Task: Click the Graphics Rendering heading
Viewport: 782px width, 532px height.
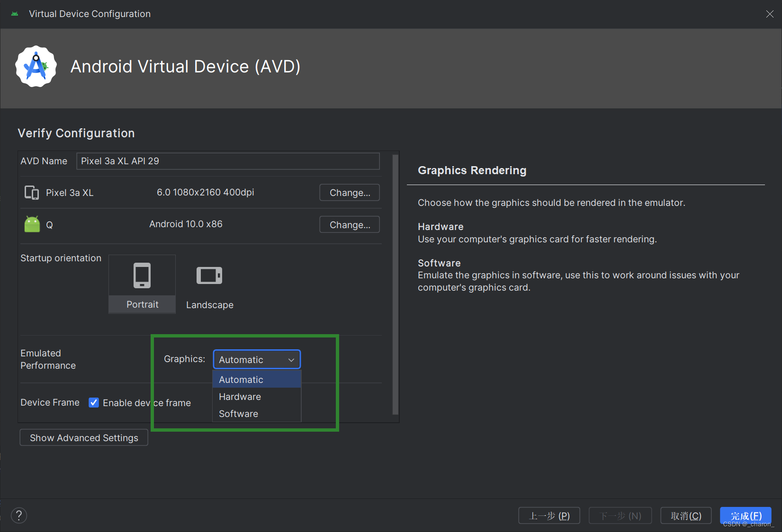Action: pyautogui.click(x=472, y=170)
